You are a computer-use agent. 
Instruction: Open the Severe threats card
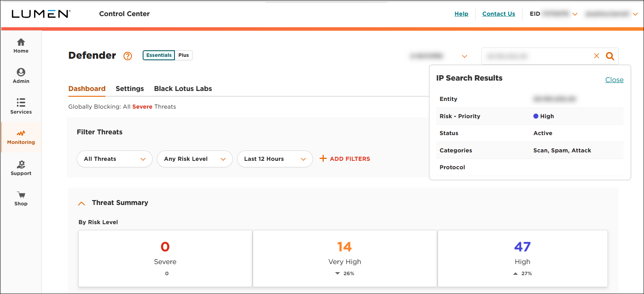[x=165, y=258]
